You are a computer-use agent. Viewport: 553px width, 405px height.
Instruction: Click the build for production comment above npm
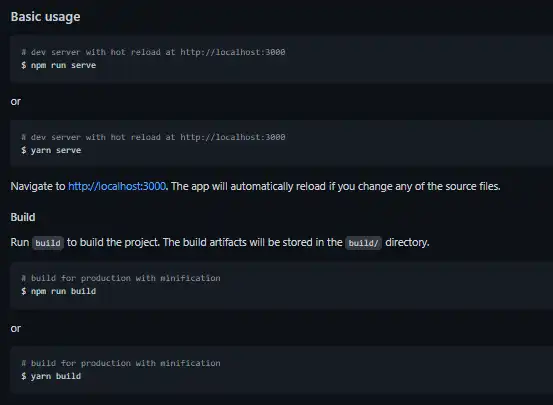pos(121,278)
